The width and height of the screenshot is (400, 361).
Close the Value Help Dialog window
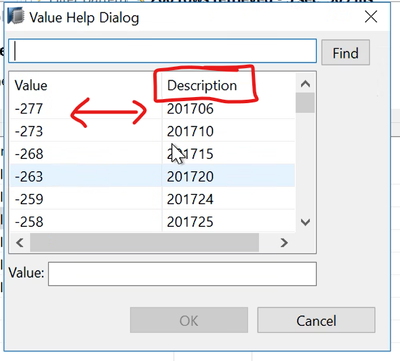pos(371,16)
